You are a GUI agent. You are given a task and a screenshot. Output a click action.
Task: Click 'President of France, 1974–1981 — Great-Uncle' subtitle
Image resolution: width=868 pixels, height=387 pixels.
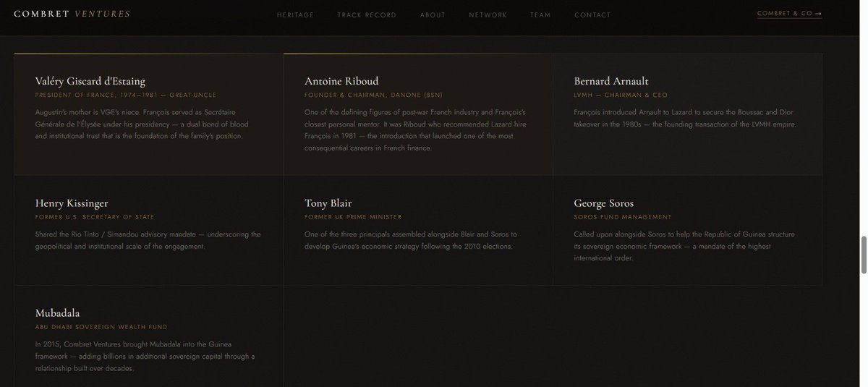[x=125, y=95]
